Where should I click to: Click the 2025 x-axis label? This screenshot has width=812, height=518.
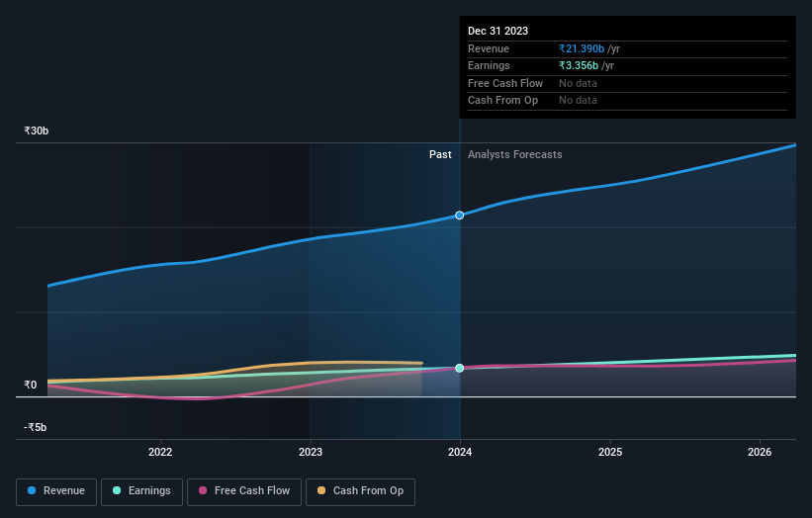point(610,452)
